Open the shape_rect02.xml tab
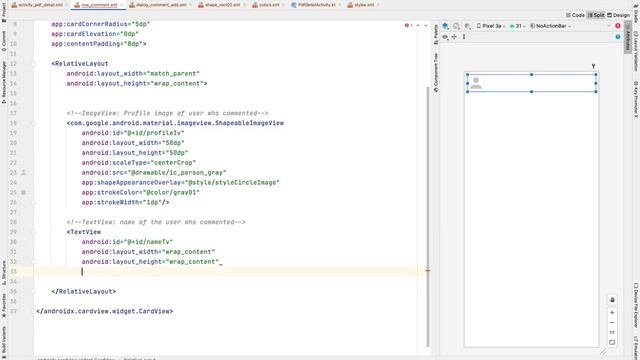 pyautogui.click(x=221, y=5)
